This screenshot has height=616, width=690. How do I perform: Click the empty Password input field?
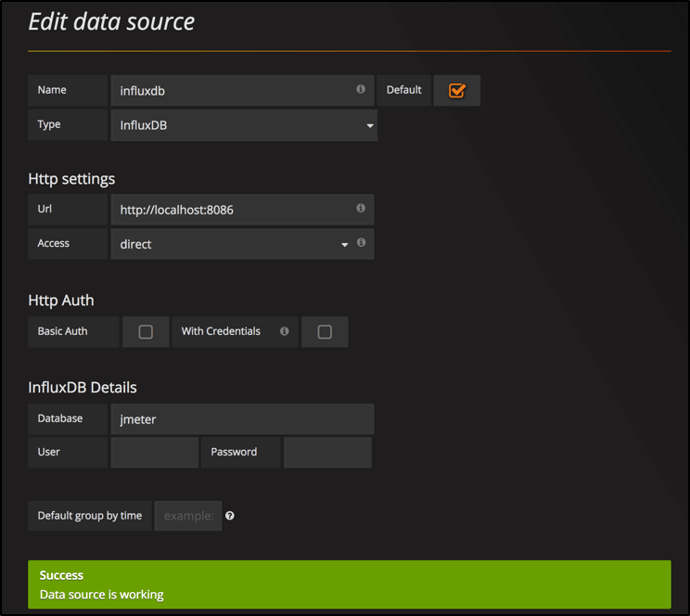[327, 452]
